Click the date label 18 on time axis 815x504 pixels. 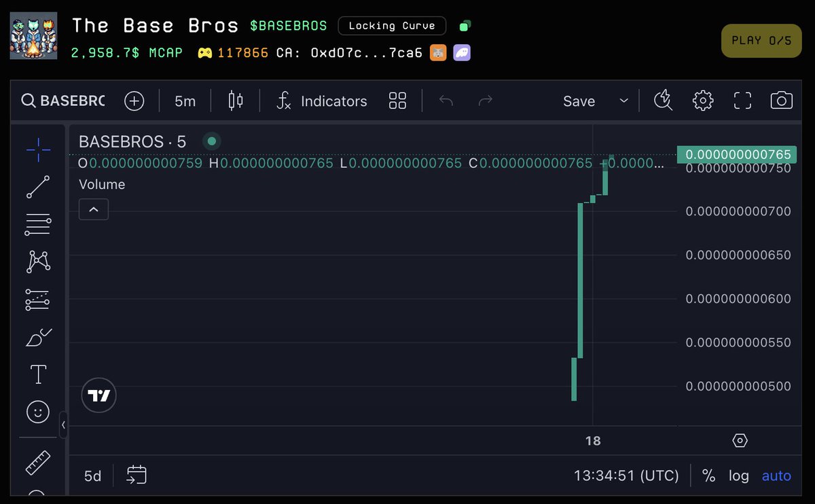pyautogui.click(x=593, y=441)
